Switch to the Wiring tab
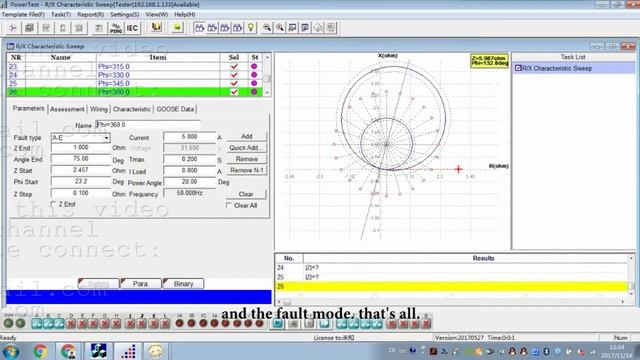Screen dimensions: 640x360 coord(99,109)
